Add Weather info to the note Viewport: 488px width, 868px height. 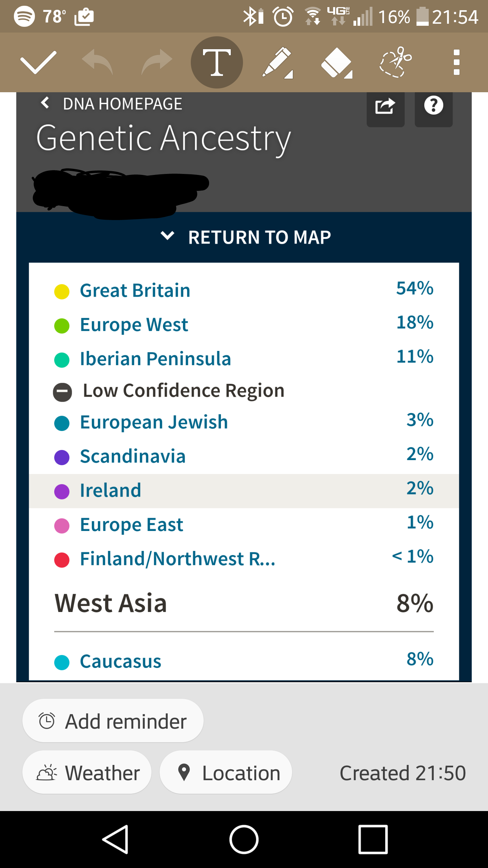pos(87,773)
